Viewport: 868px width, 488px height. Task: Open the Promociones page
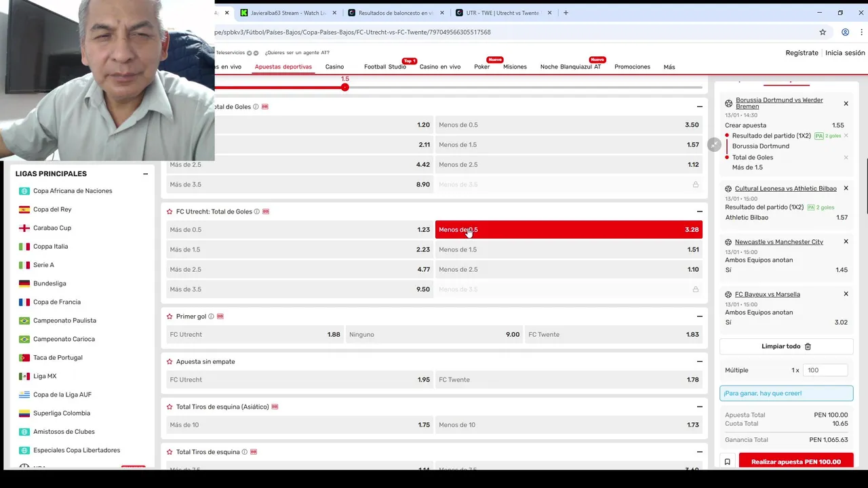coord(632,67)
